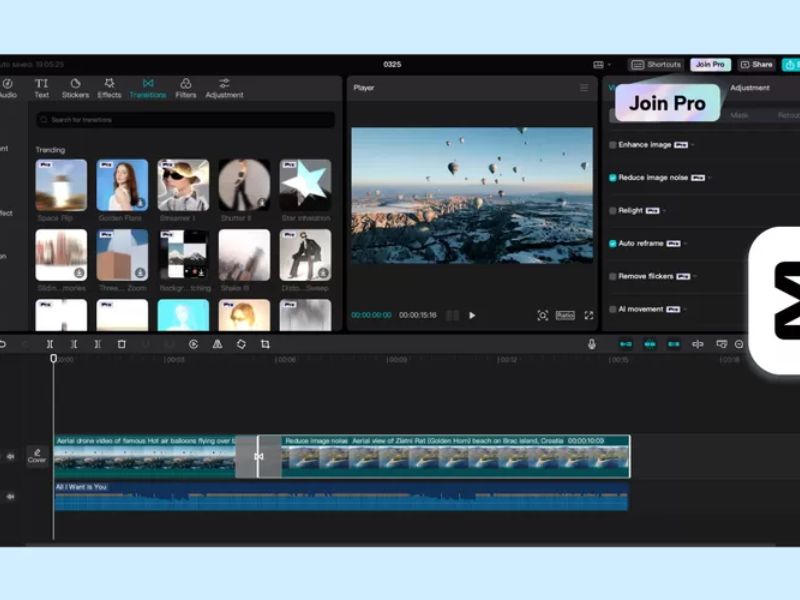This screenshot has height=600, width=800.
Task: Uncheck Reduce image noise
Action: pyautogui.click(x=613, y=178)
